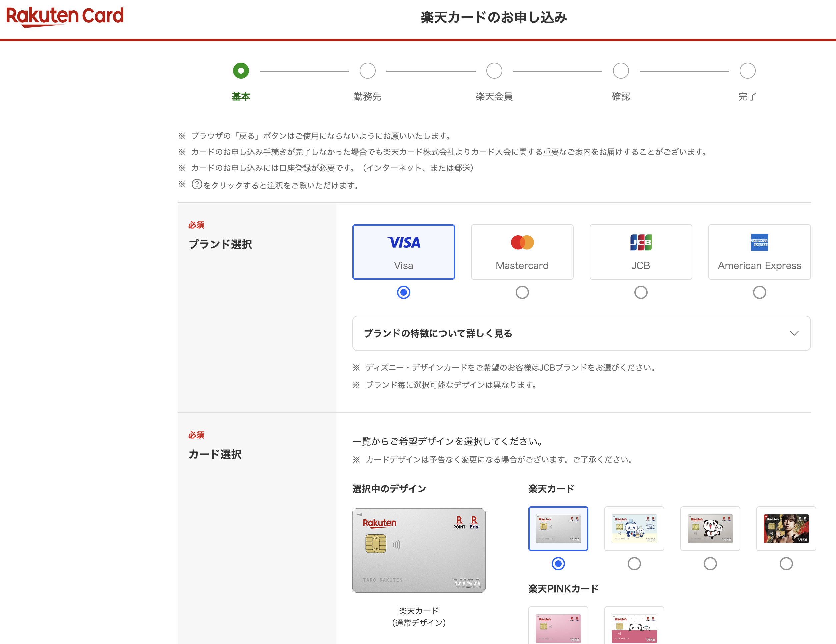Choose the Visa radio button
The width and height of the screenshot is (836, 644).
click(x=403, y=293)
